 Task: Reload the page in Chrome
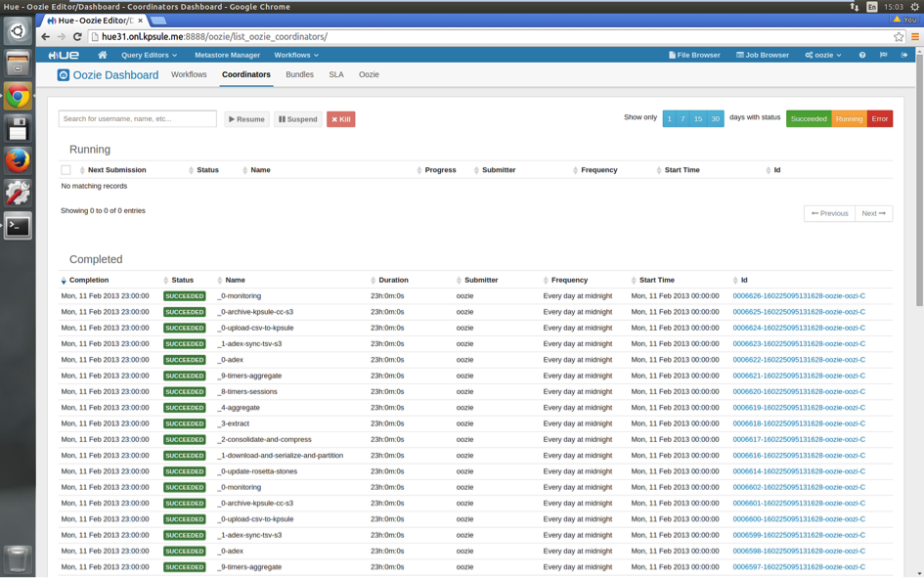[77, 37]
